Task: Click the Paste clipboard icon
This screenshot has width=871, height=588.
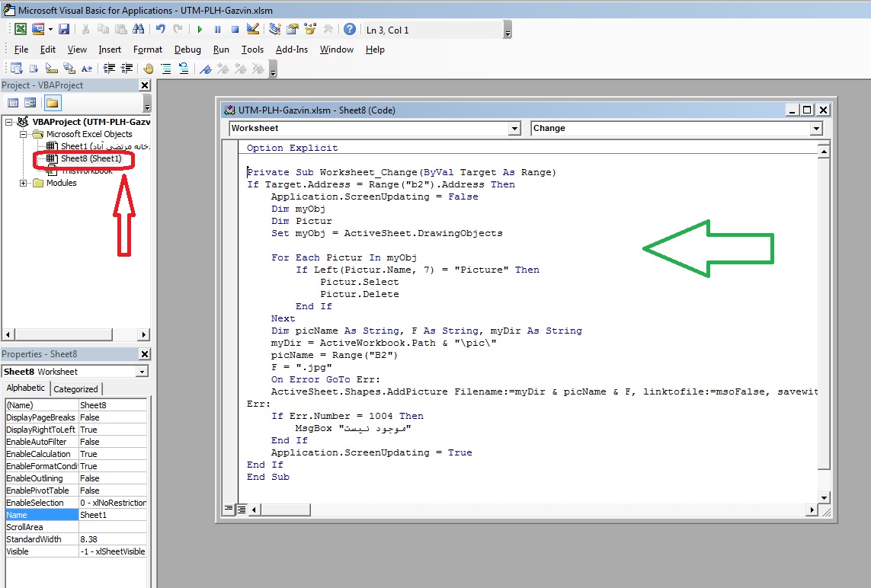Action: point(120,30)
